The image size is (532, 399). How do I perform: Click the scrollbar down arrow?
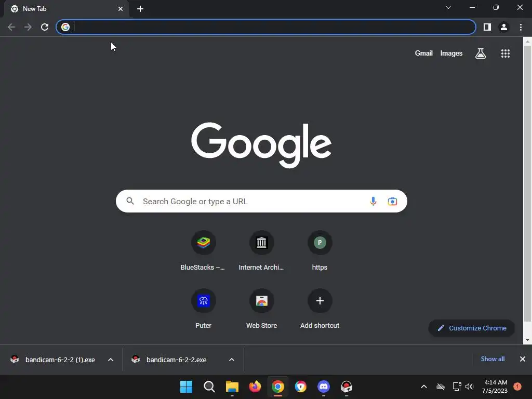pos(527,340)
